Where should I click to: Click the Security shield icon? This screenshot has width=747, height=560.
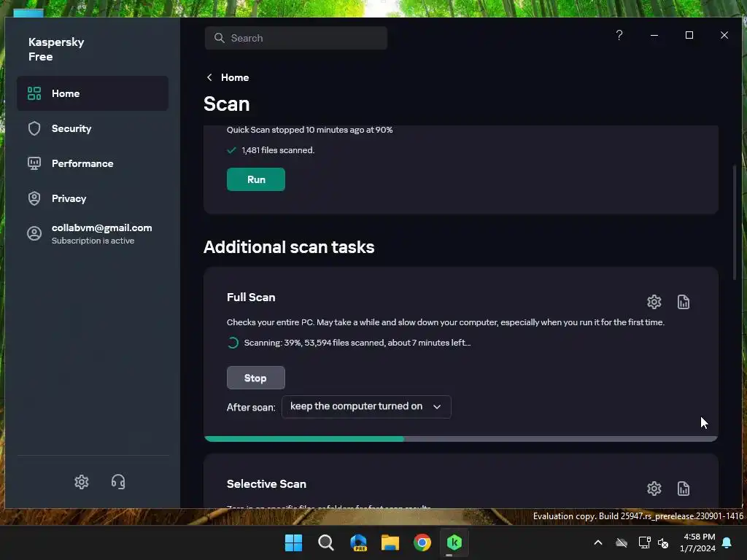click(x=34, y=128)
